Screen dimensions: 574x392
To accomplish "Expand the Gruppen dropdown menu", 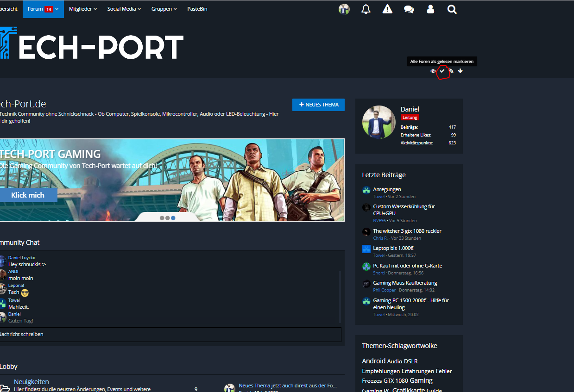I will click(x=164, y=9).
